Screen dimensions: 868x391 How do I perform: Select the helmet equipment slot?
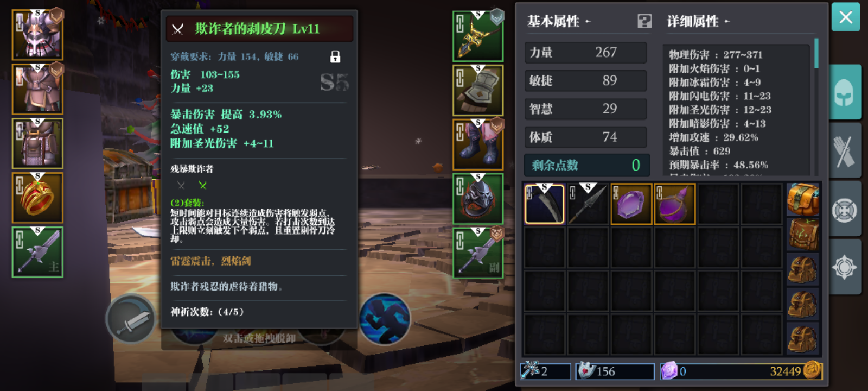tap(37, 35)
